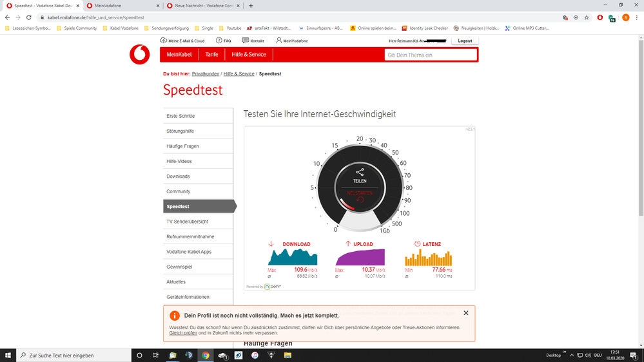Switch to the Neue Nachricht browser tab
The height and width of the screenshot is (362, 644).
pos(203,6)
